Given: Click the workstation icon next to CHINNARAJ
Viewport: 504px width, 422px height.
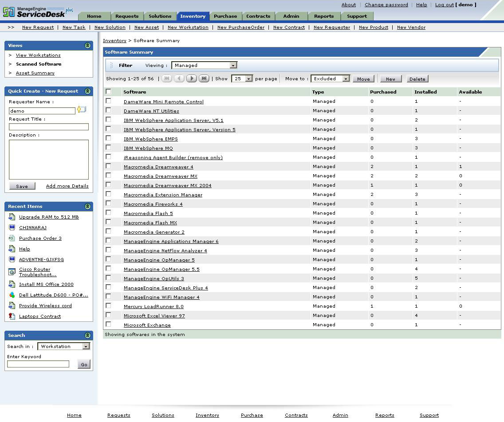Looking at the screenshot, I should [x=12, y=228].
